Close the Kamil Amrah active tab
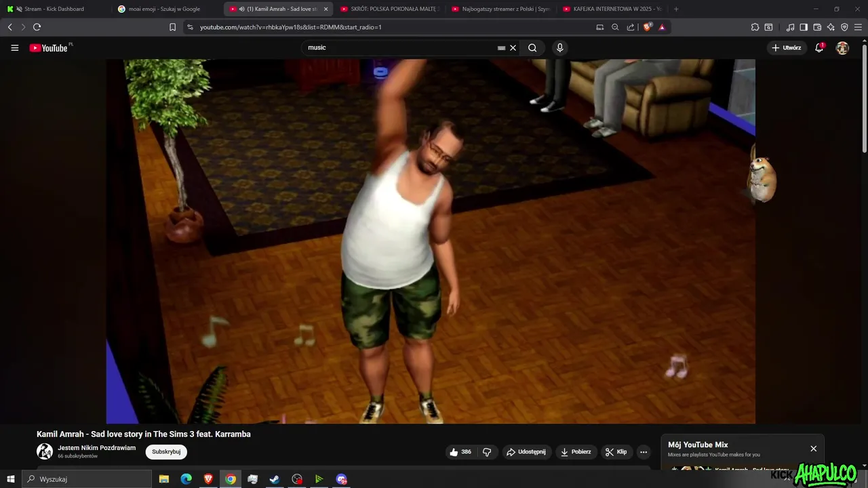The width and height of the screenshot is (868, 488). (x=325, y=9)
